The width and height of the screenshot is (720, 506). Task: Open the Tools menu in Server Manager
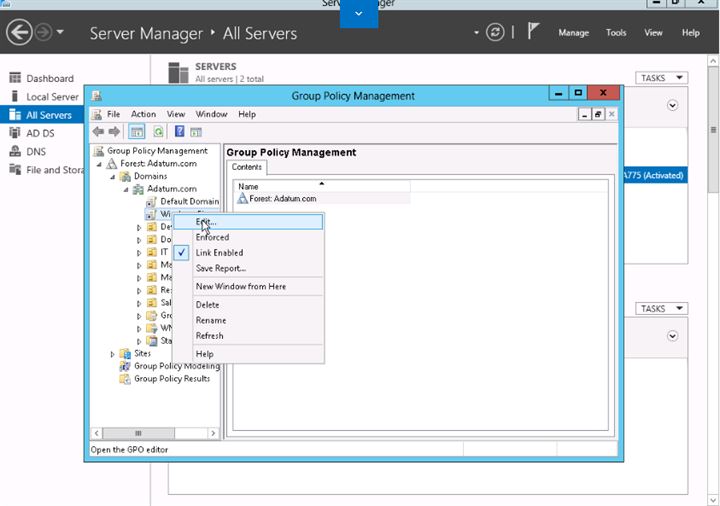616,33
